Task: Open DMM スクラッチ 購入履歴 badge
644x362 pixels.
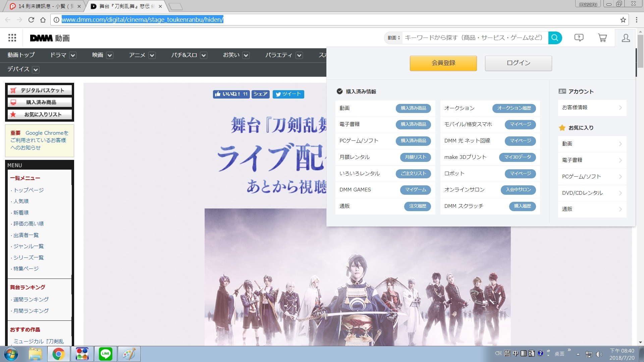Action: click(x=522, y=206)
